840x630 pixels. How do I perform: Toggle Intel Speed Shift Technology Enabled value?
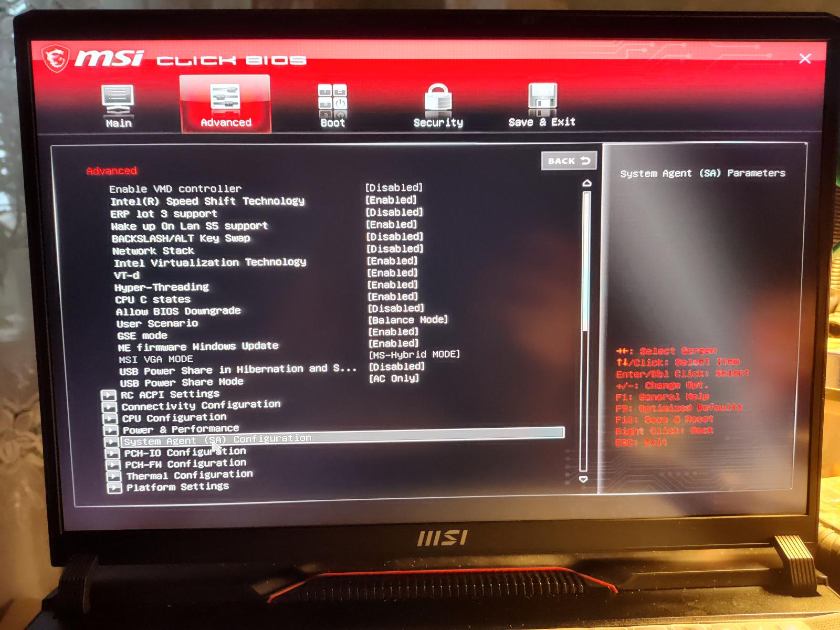[391, 200]
